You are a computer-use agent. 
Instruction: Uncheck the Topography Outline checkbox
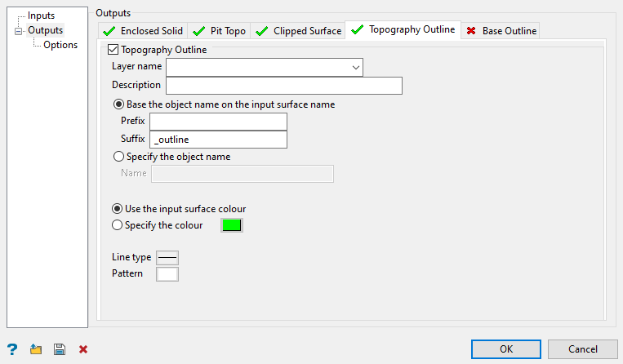point(113,50)
